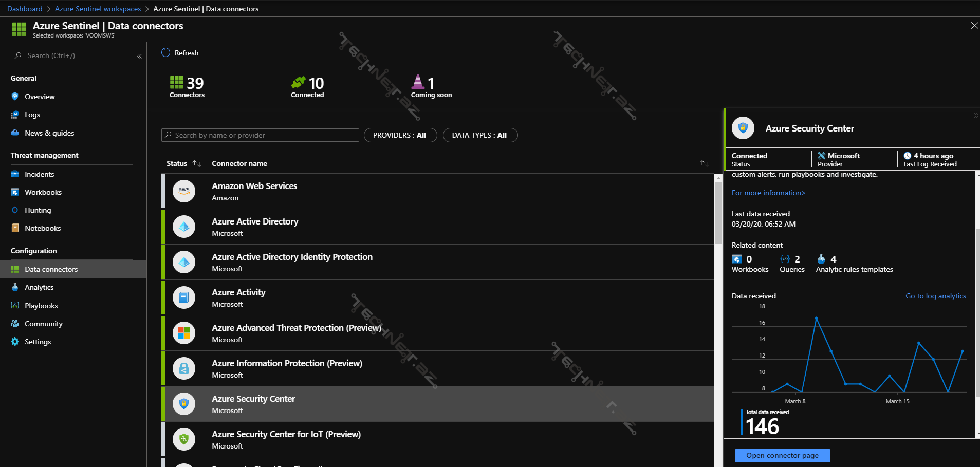
Task: Click the Refresh icon in the toolbar
Action: [165, 53]
